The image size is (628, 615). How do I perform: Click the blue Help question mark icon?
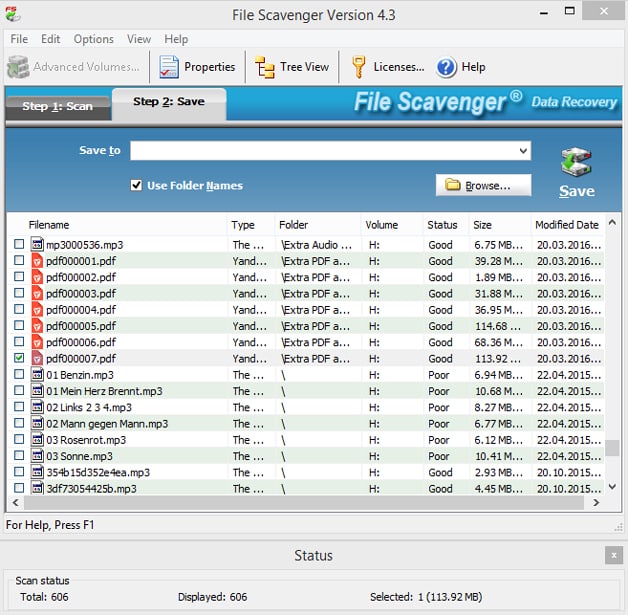446,67
